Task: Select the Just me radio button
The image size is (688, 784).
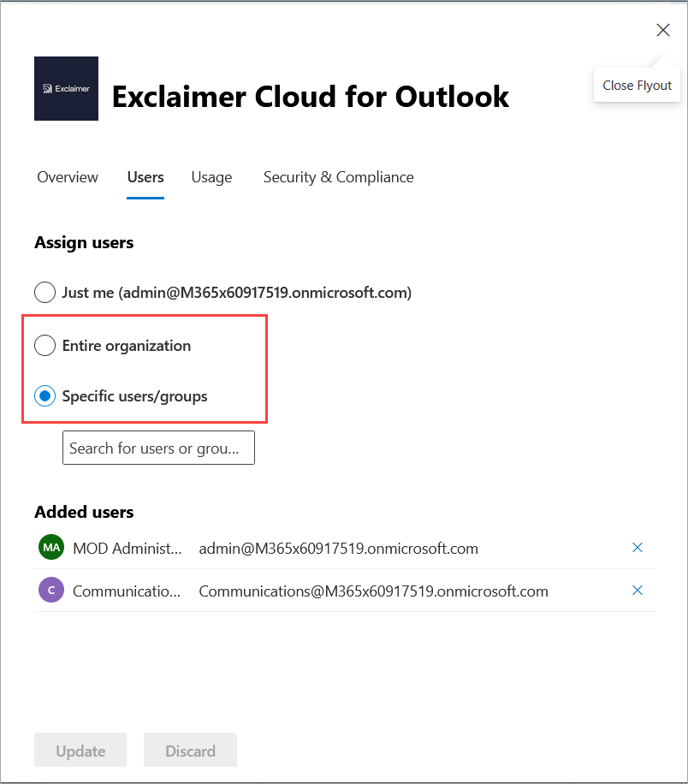Action: coord(44,292)
